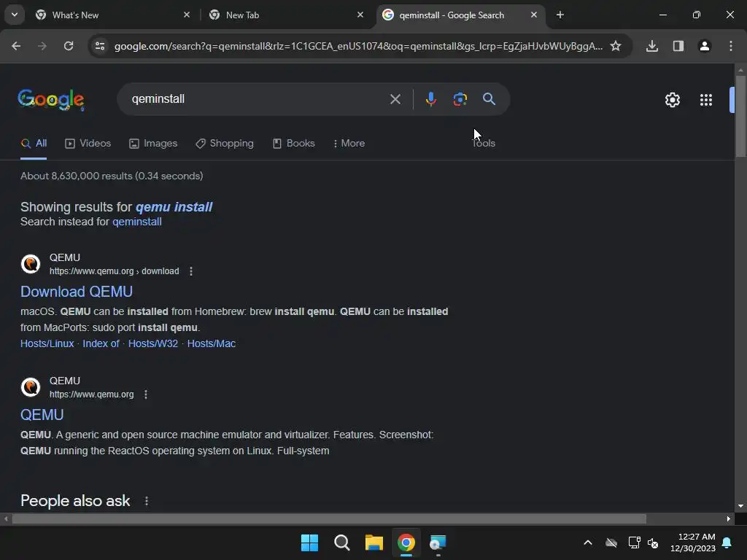Screen dimensions: 747x560
Task: Close the New Tab tab
Action: pyautogui.click(x=360, y=15)
